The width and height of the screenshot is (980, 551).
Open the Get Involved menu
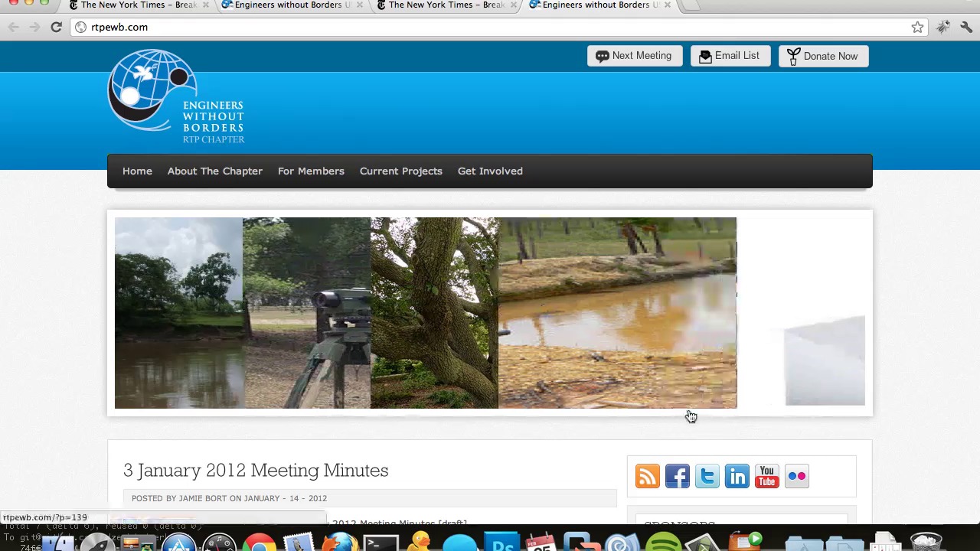[490, 171]
